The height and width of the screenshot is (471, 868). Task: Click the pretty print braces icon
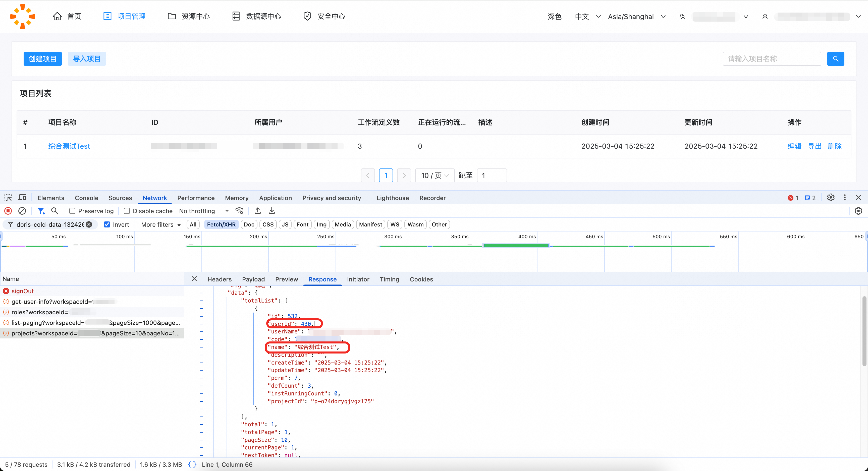192,464
